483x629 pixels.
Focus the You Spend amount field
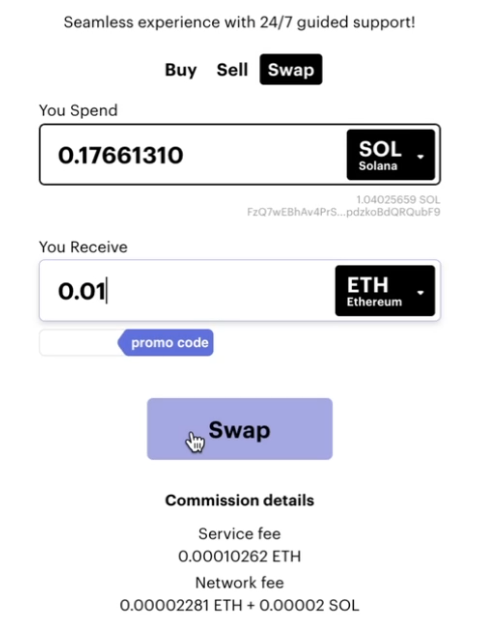[193, 155]
